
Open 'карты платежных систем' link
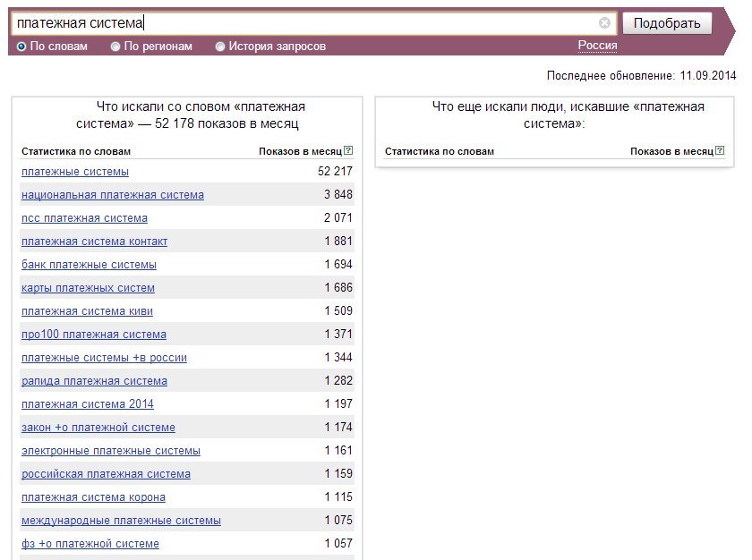[x=89, y=288]
